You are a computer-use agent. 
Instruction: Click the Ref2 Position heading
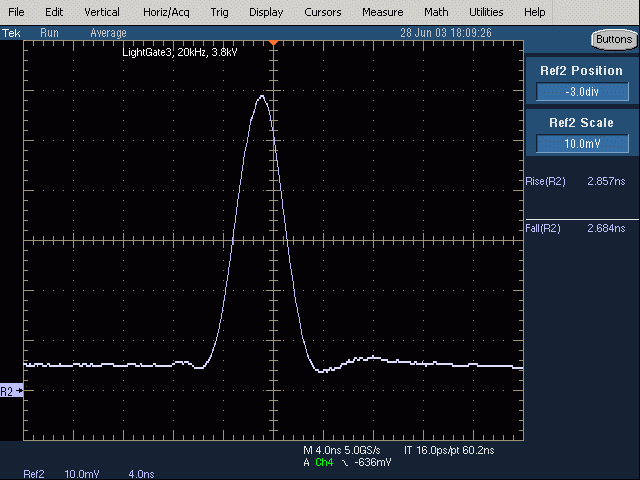tap(581, 71)
